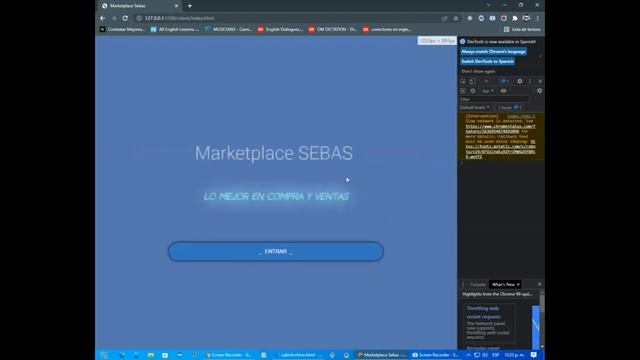Open a new tab with the plus icon
Image resolution: width=640 pixels, height=360 pixels.
pyautogui.click(x=190, y=6)
